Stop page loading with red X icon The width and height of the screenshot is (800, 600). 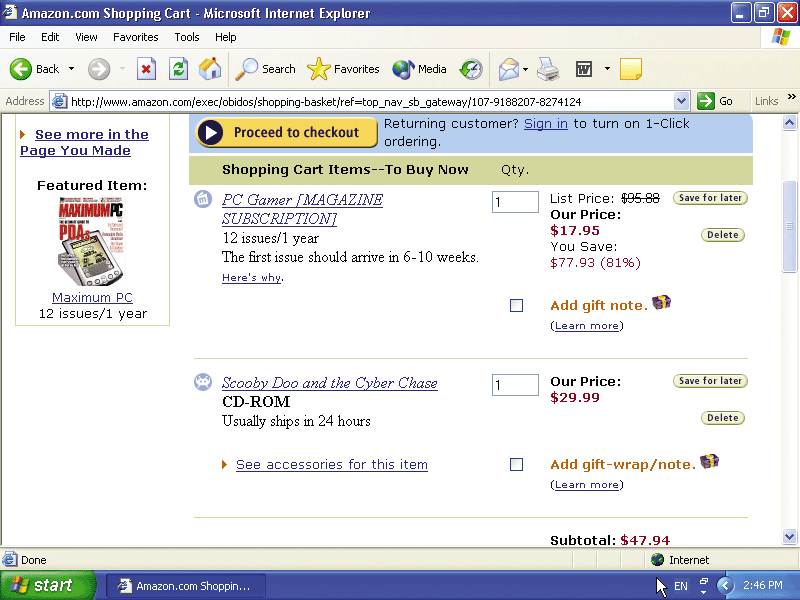[146, 69]
